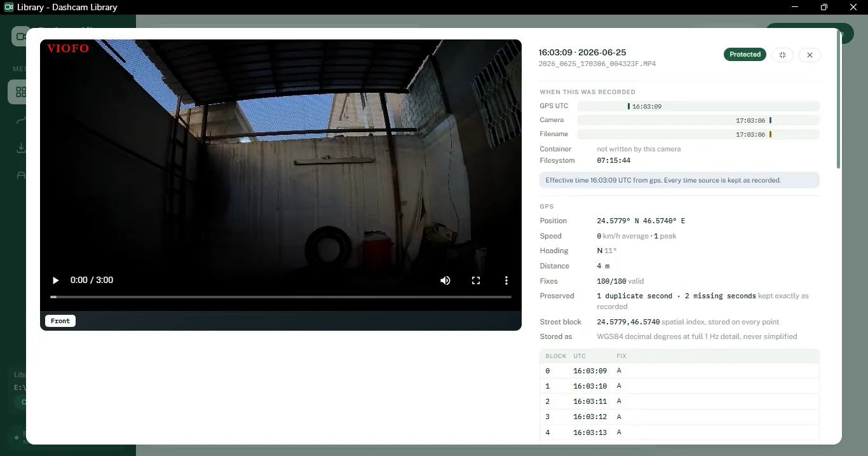Select the Front camera chip
Viewport: 868px width, 456px height.
tap(60, 321)
